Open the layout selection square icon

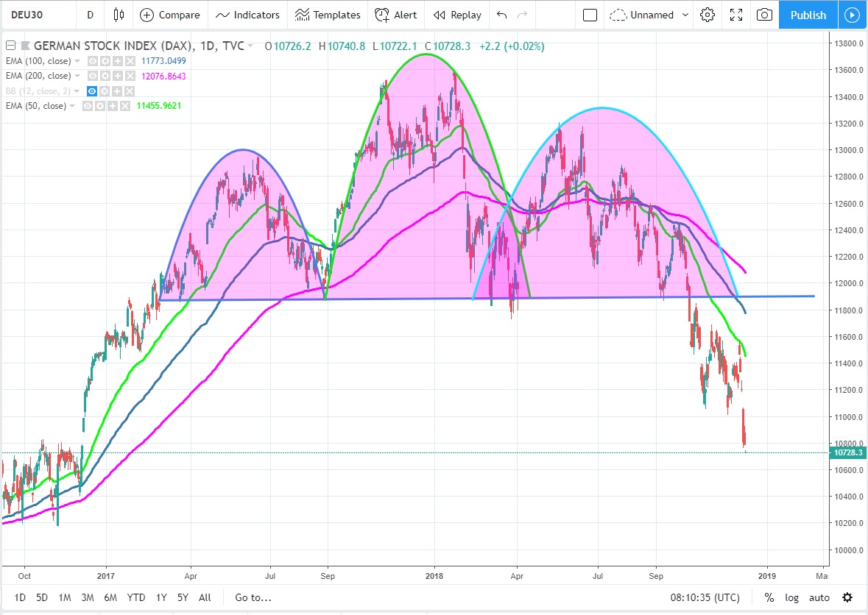(590, 15)
